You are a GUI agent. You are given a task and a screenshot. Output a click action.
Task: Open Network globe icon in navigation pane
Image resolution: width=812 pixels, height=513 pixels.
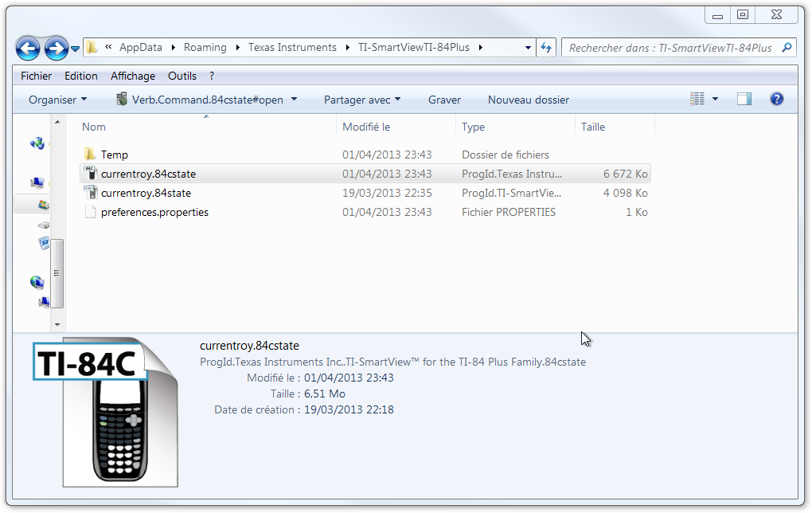pos(37,282)
